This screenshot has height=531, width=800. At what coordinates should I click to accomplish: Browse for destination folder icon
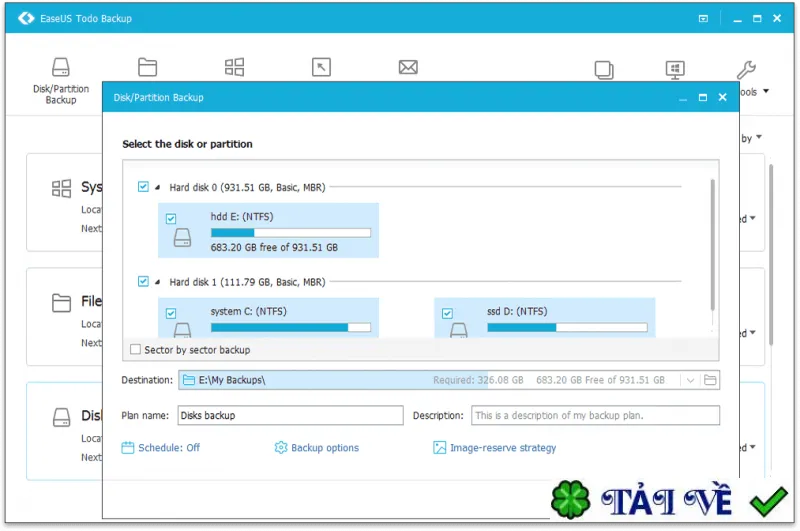tap(710, 380)
